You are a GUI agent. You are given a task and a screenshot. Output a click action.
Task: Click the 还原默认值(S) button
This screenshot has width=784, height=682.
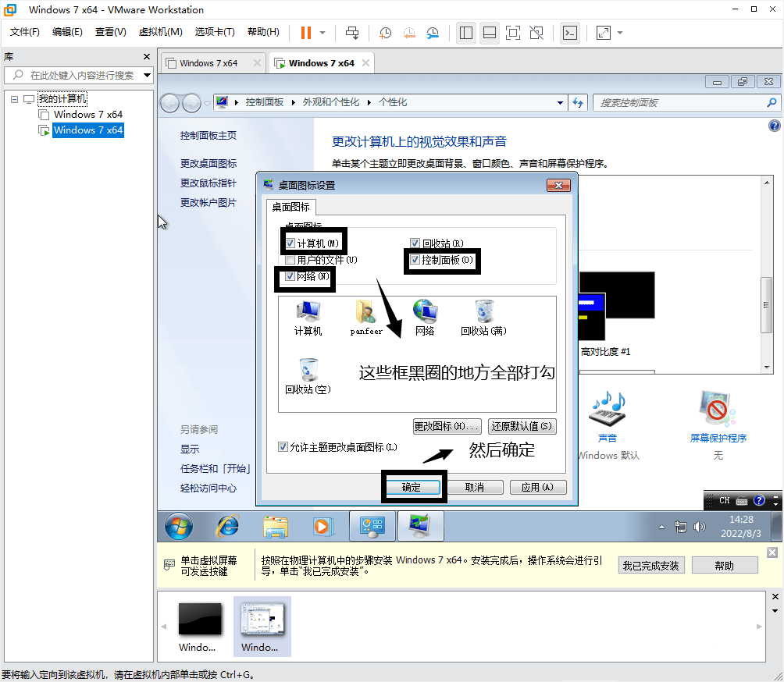[522, 426]
